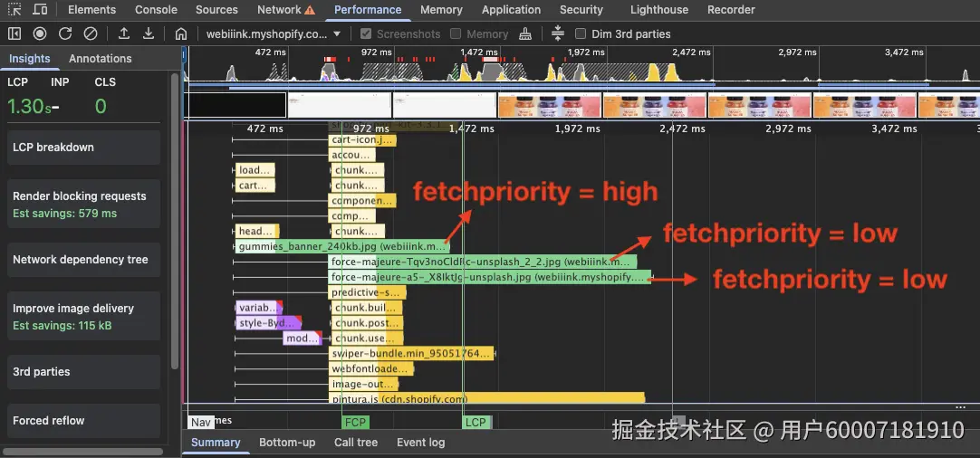Select the cart-icon.j request bar

pyautogui.click(x=362, y=140)
